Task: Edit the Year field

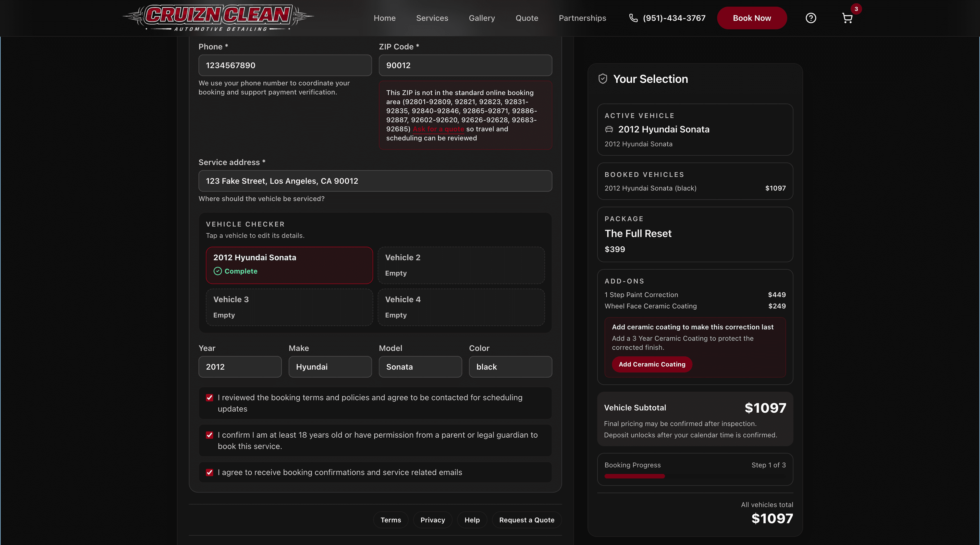Action: point(240,367)
